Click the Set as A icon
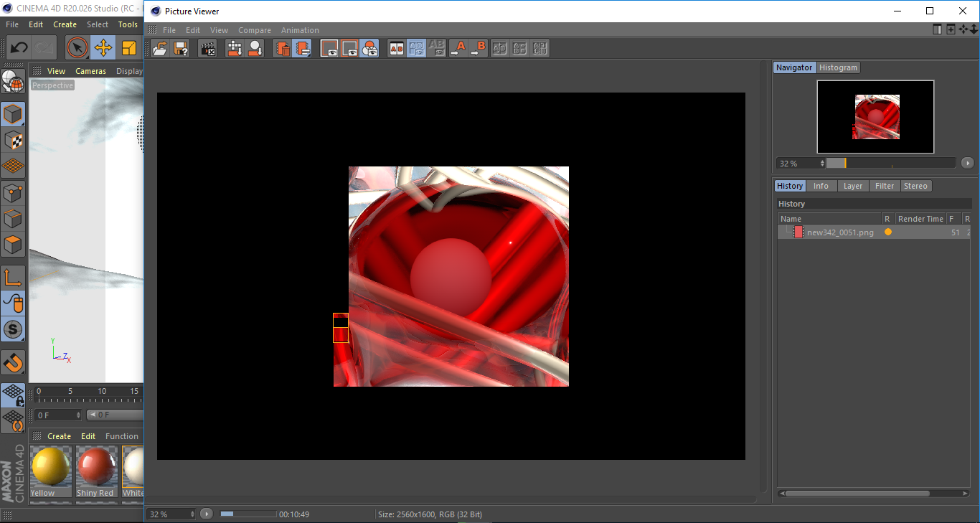Viewport: 980px width, 523px height. tap(458, 49)
